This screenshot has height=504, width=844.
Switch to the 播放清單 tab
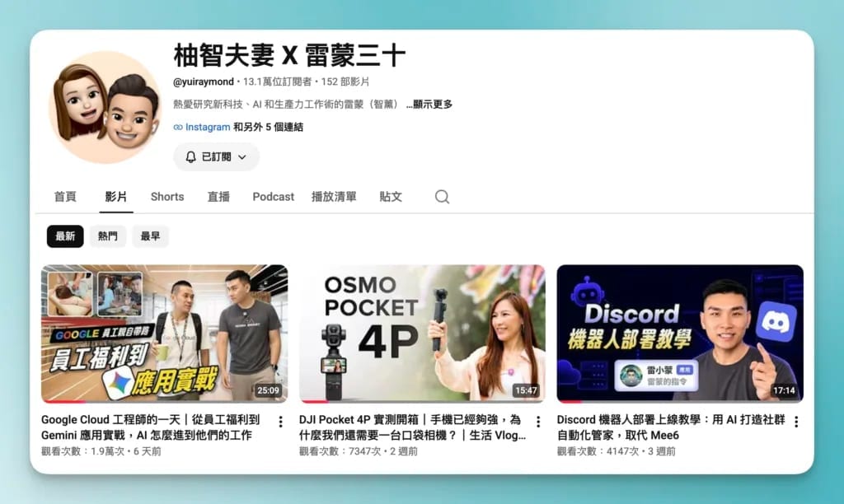pyautogui.click(x=334, y=197)
